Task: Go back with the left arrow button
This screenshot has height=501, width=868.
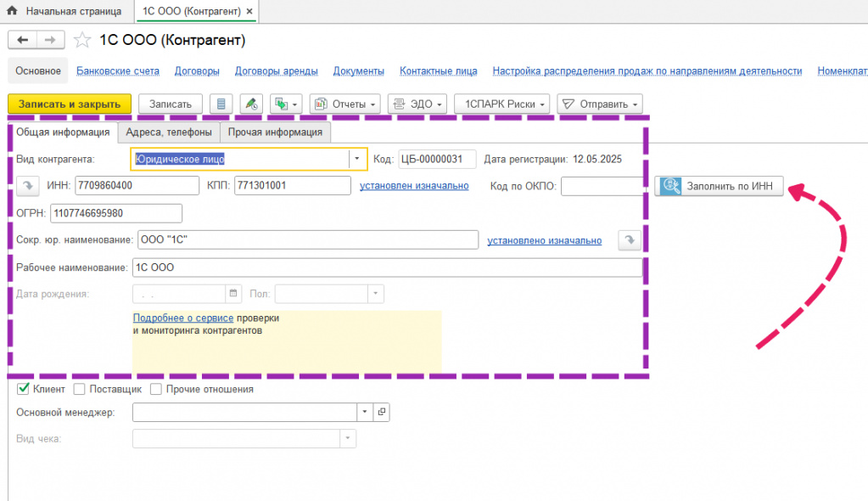Action: (x=22, y=40)
